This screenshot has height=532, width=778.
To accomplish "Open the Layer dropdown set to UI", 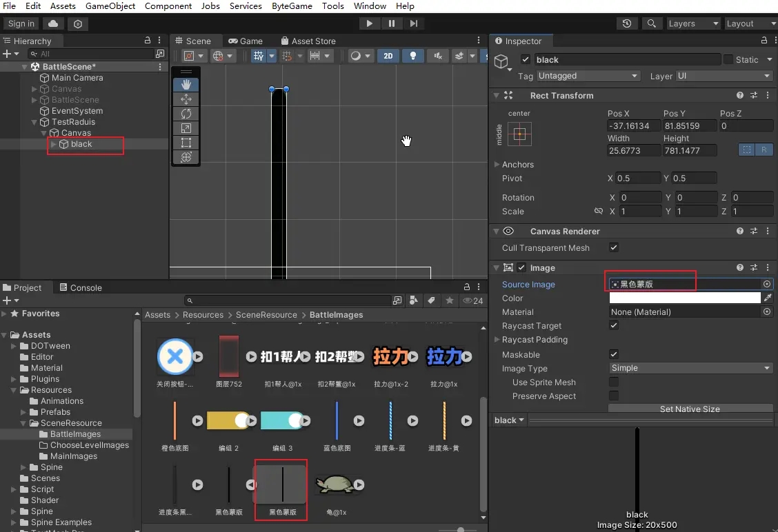I will 724,76.
